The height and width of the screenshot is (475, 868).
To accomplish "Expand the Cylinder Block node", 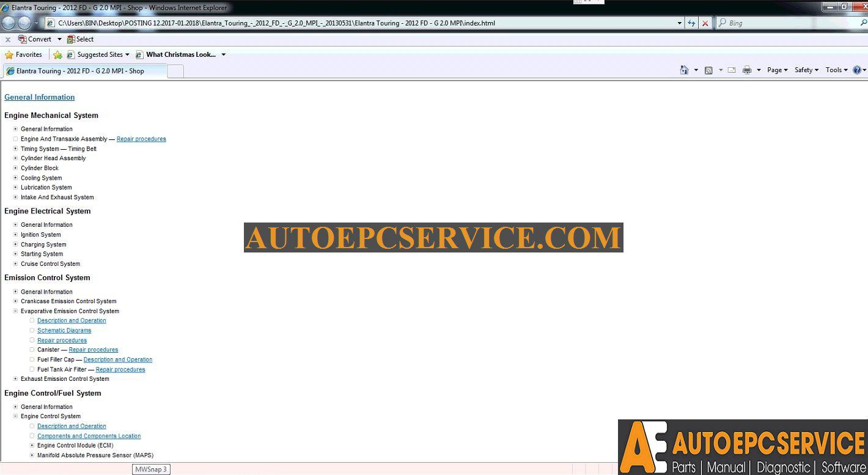I will tap(16, 168).
